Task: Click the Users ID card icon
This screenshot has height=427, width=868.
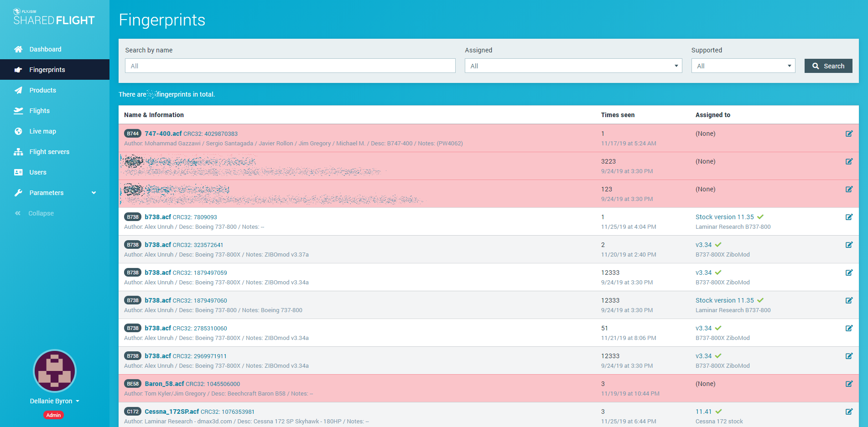Action: [18, 172]
